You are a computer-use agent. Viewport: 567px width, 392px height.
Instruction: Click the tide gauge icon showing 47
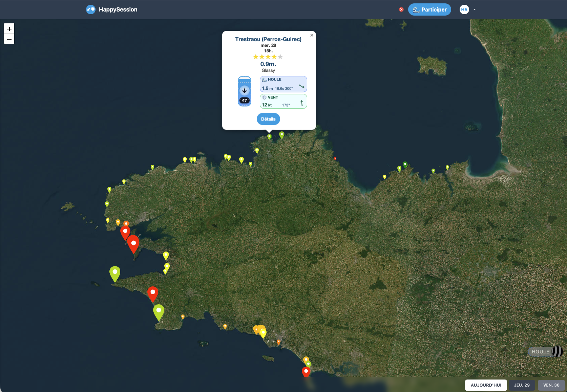pos(245,91)
